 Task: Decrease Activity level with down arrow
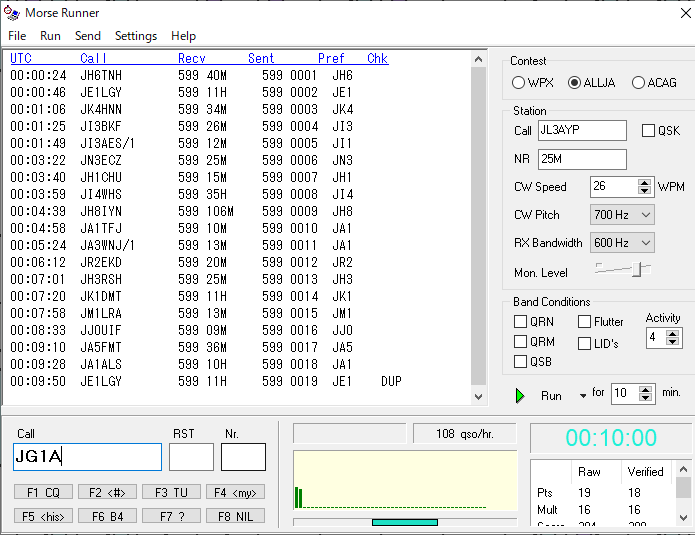tap(672, 342)
